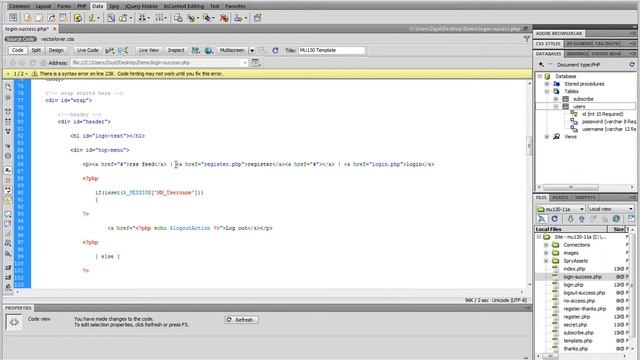Expand the subscribe table node
Screen dimensions: 640x360
pyautogui.click(x=556, y=99)
